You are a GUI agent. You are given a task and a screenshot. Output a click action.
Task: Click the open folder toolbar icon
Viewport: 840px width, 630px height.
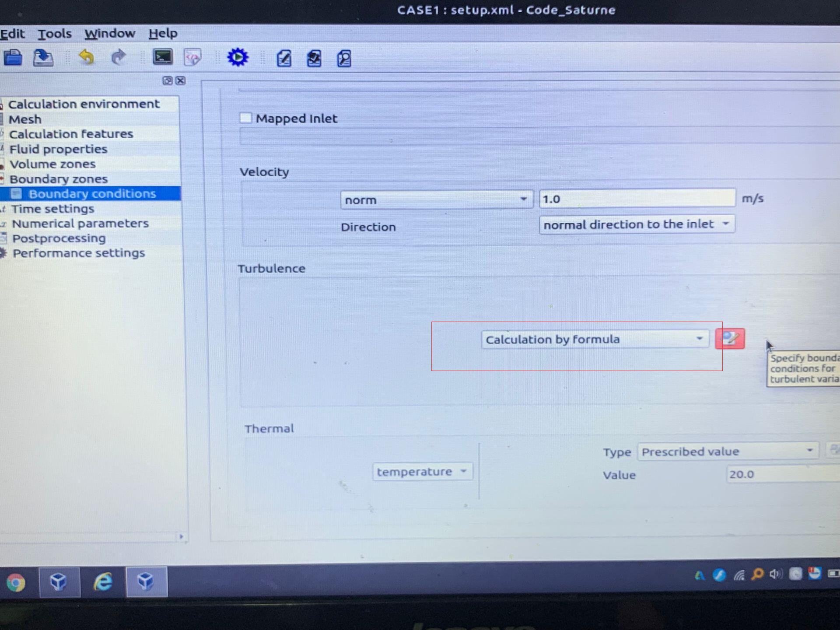point(13,57)
